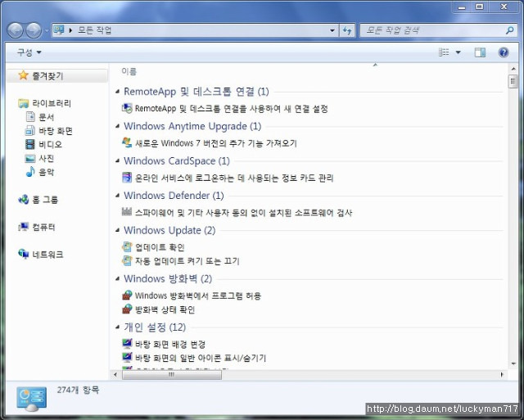Image resolution: width=524 pixels, height=420 pixels.
Task: Click the control panel icon in details pane
Action: click(x=31, y=399)
